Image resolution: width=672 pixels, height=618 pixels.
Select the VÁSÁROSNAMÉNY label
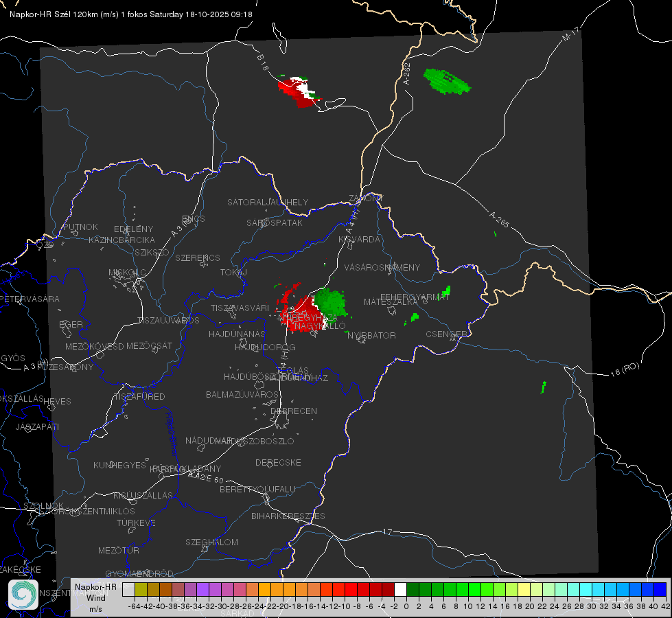[x=382, y=267]
